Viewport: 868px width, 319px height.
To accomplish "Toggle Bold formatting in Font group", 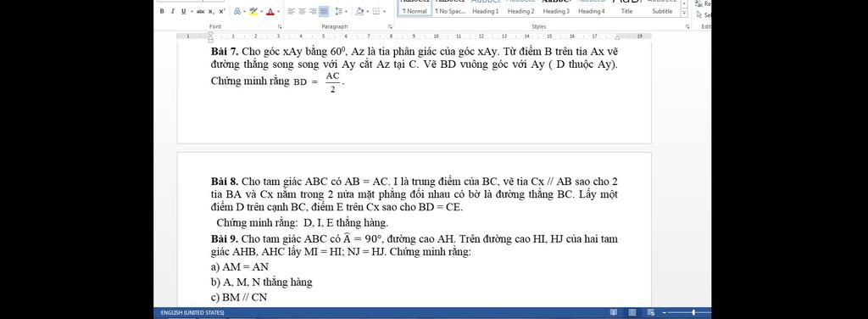I will [162, 11].
